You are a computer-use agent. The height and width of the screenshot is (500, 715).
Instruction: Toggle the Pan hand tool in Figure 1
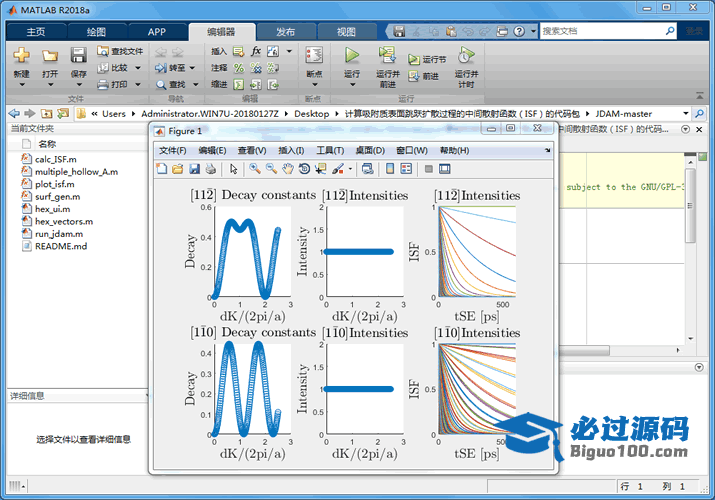[x=288, y=169]
